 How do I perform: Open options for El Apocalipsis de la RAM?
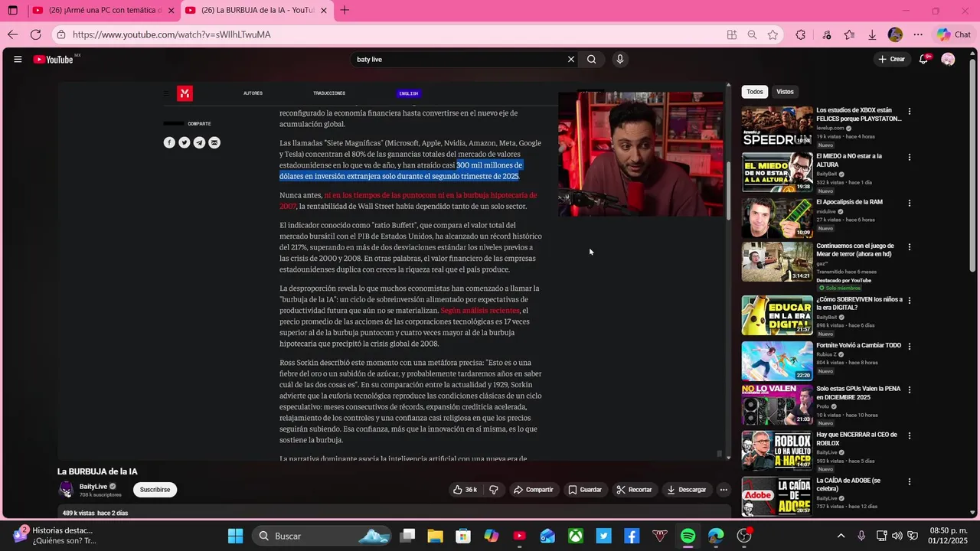coord(910,204)
